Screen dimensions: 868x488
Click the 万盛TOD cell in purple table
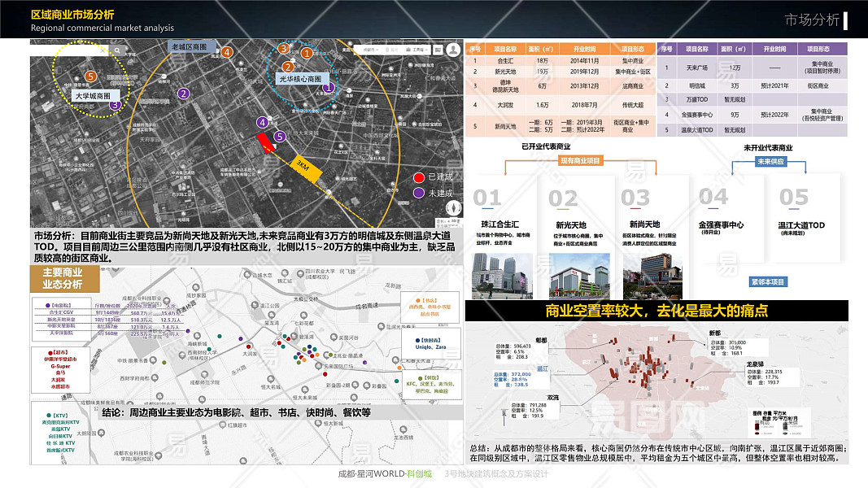pos(697,99)
